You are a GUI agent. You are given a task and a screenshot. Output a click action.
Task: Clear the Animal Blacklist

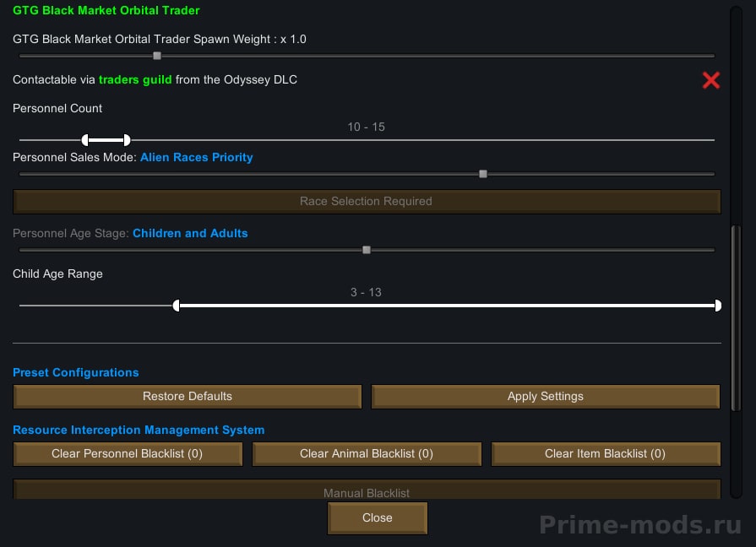(x=367, y=453)
